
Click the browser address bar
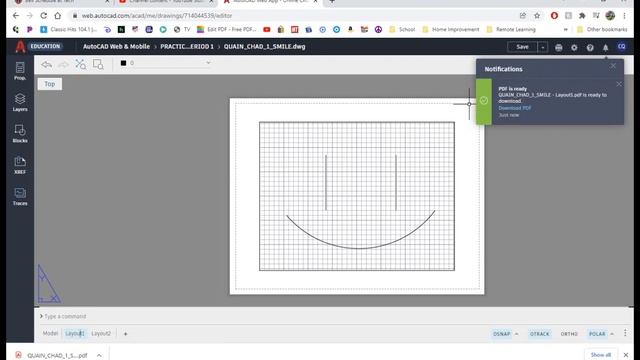293,16
